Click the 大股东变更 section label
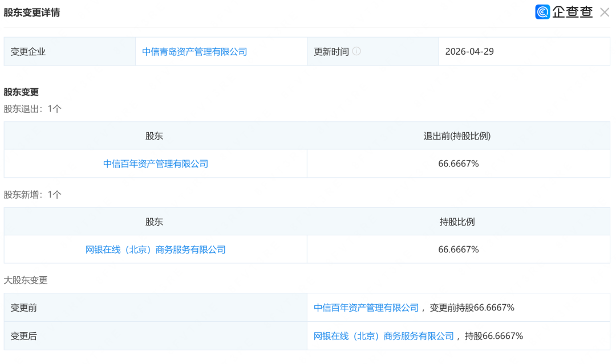This screenshot has height=364, width=616. [x=26, y=280]
